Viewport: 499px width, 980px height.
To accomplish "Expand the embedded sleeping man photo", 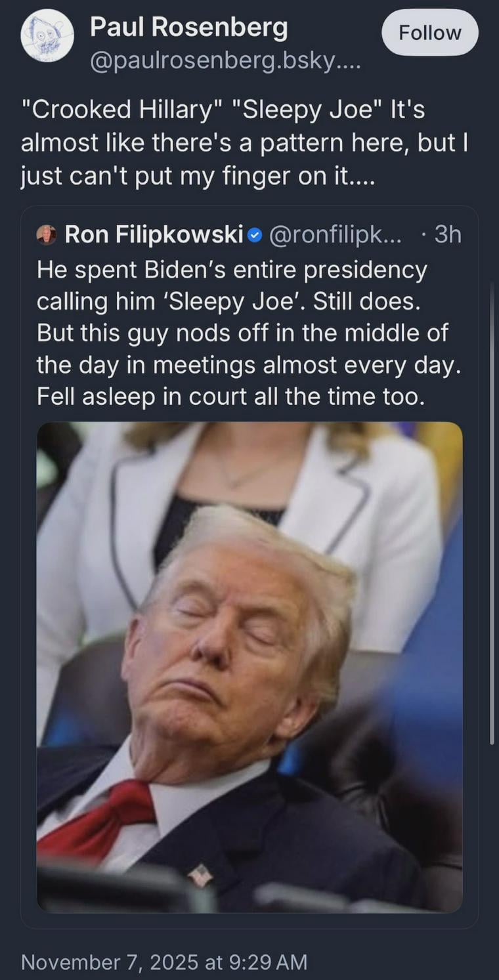I will click(x=249, y=667).
